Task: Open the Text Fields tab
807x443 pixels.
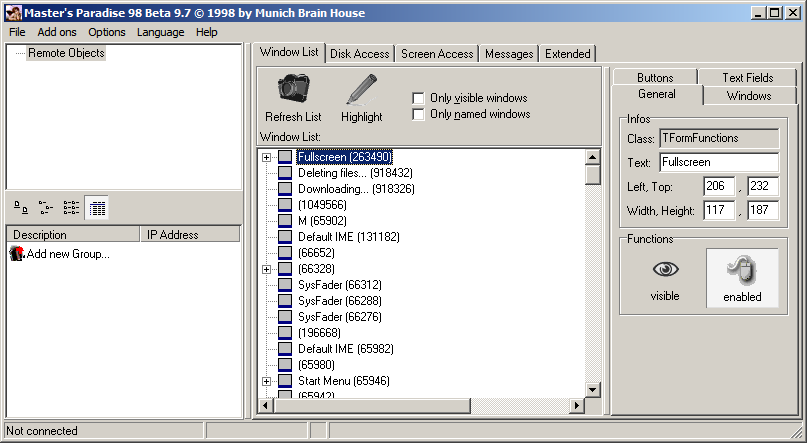Action: pos(747,77)
